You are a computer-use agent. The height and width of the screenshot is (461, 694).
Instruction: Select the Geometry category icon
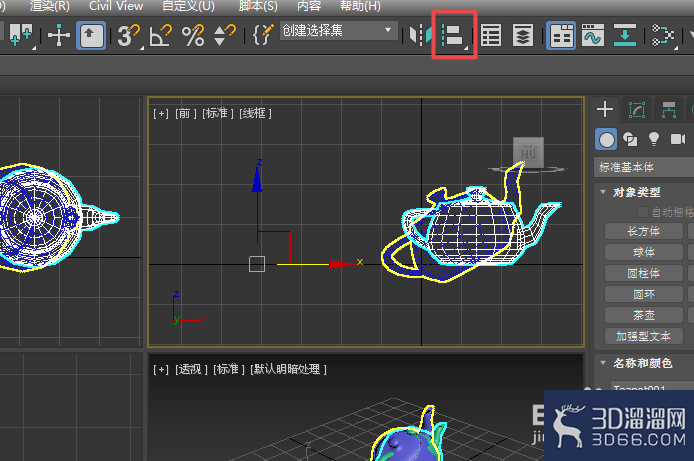[x=606, y=139]
